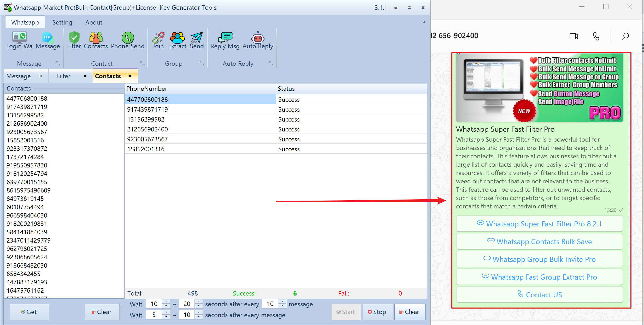This screenshot has height=325, width=644.
Task: Click the promotional PRO image thumbnail
Action: (539, 88)
